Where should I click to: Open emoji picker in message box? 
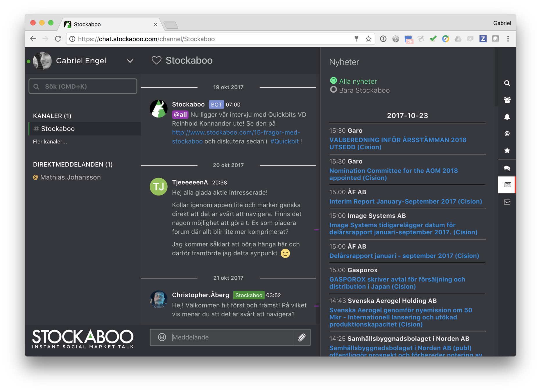(162, 337)
